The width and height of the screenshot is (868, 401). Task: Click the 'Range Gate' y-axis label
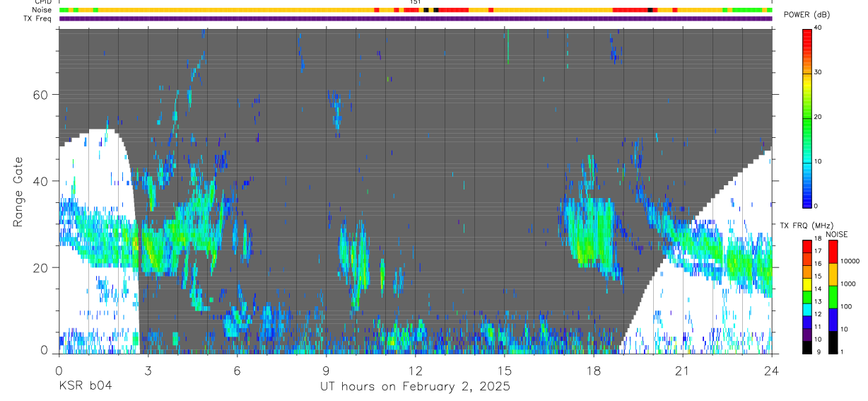[18, 192]
